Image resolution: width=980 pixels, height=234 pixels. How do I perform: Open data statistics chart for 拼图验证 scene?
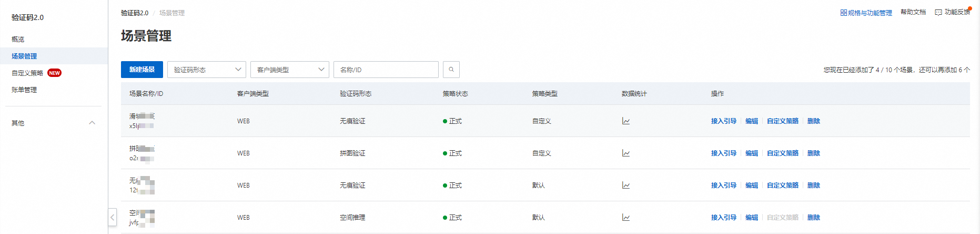point(625,153)
